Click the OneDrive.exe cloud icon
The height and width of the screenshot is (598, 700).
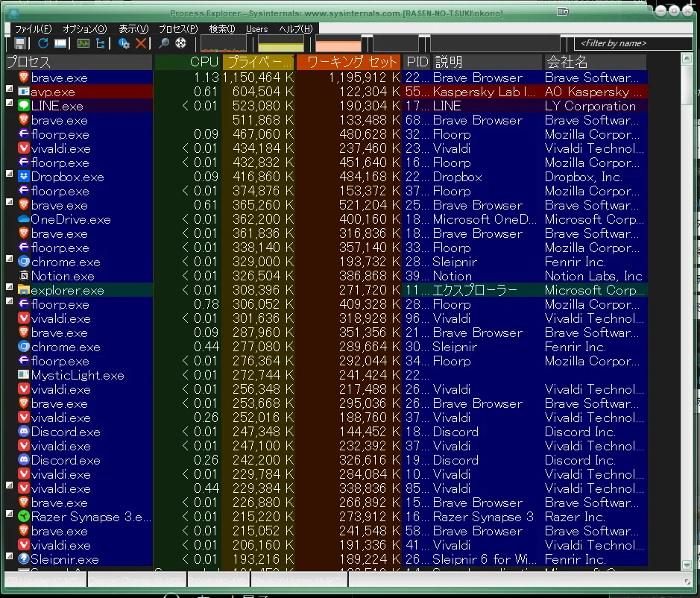point(24,219)
